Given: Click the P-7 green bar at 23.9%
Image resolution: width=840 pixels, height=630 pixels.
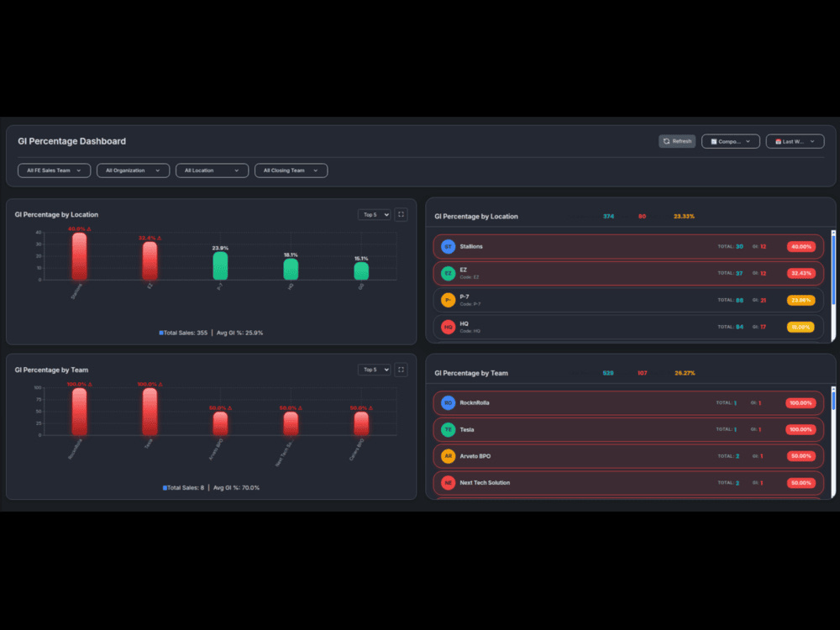Looking at the screenshot, I should tap(220, 265).
